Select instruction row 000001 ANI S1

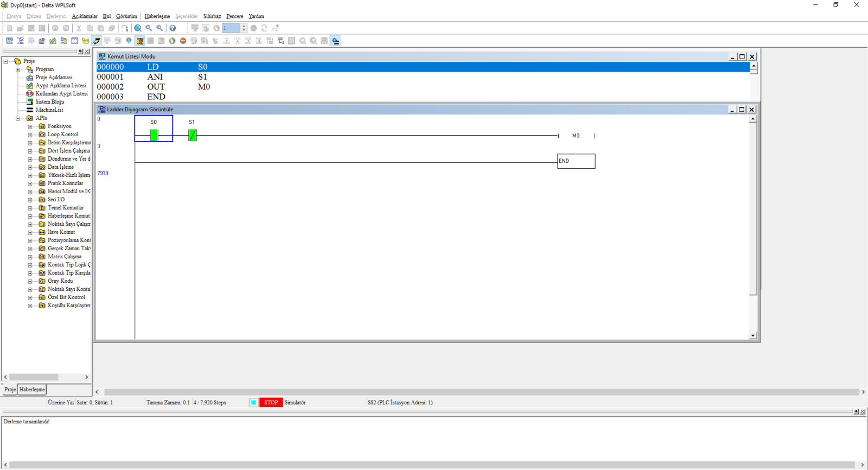[423, 77]
